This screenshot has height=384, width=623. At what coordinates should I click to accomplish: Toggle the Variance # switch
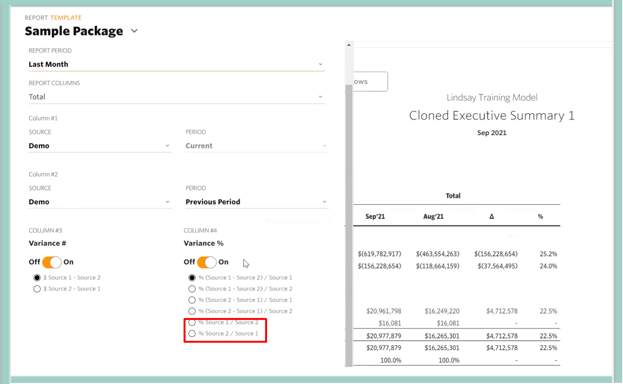coord(52,262)
